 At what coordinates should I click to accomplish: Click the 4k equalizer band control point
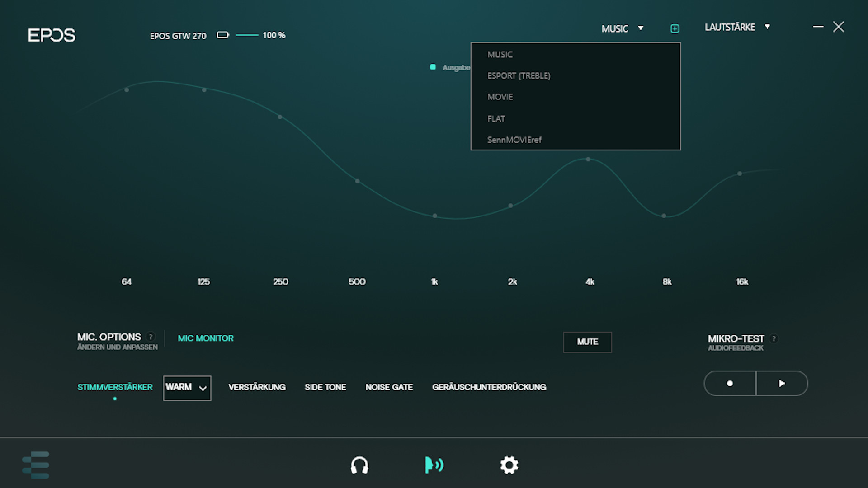588,159
